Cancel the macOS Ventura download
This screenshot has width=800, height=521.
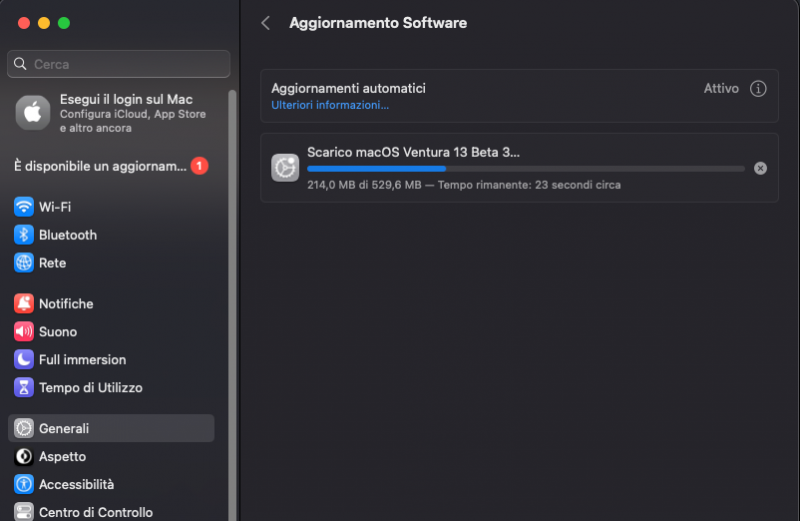[760, 168]
